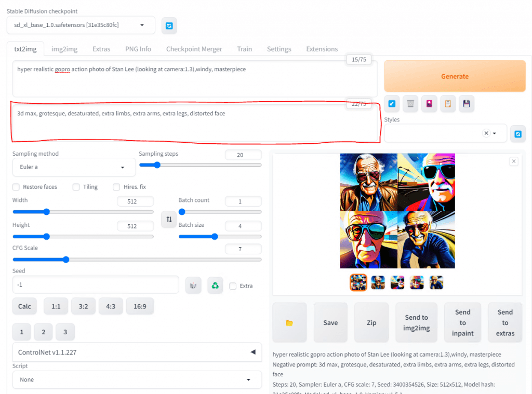The image size is (532, 394).
Task: Enable the Tiling checkbox
Action: [x=76, y=187]
